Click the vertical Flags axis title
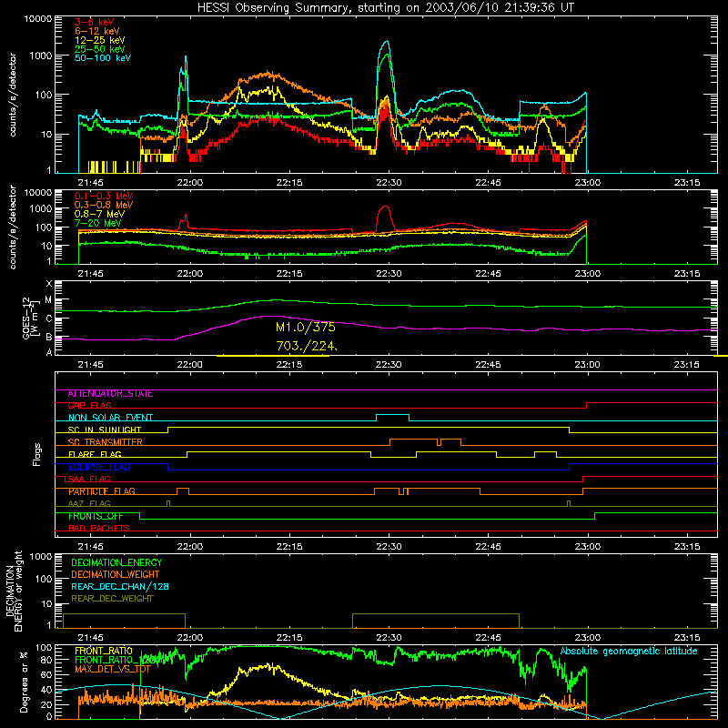Screen dimensions: 728x728 37,454
